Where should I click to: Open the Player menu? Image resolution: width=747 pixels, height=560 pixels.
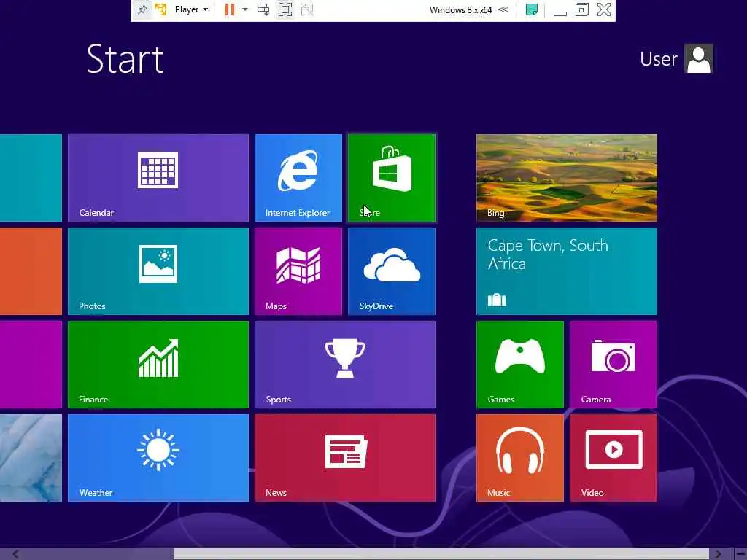191,9
